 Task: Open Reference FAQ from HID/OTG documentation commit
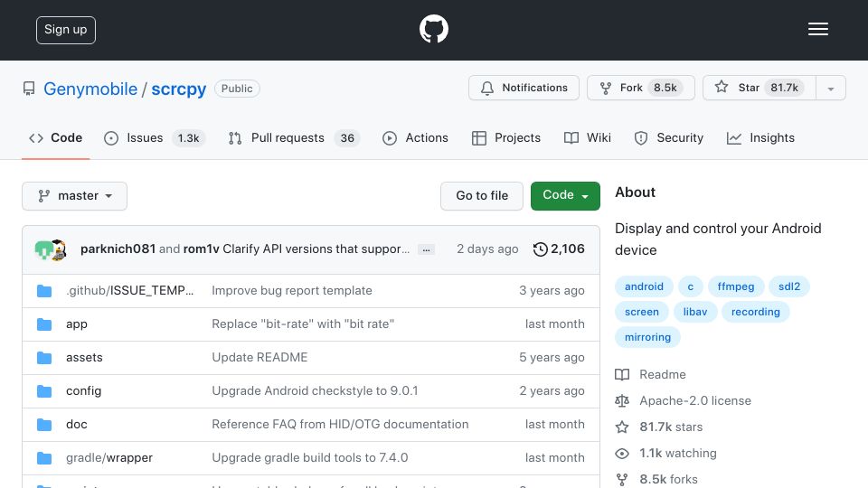click(x=340, y=425)
